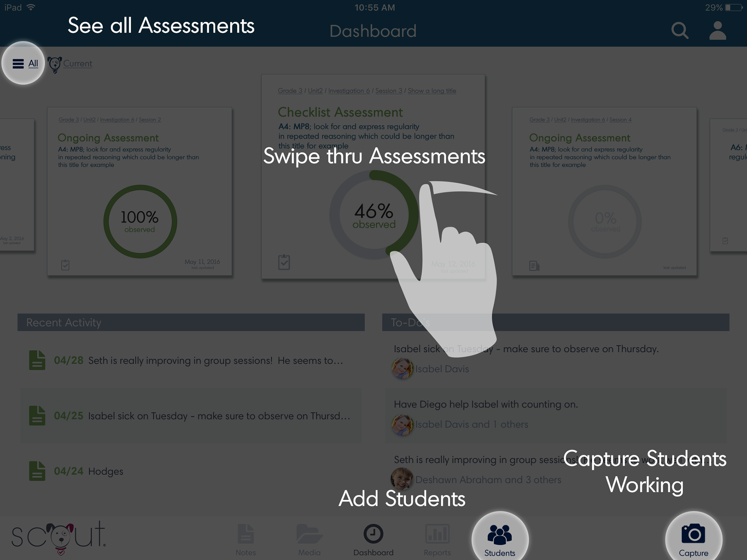Image resolution: width=747 pixels, height=560 pixels.
Task: Click the checklist icon on center card
Action: coord(284,262)
